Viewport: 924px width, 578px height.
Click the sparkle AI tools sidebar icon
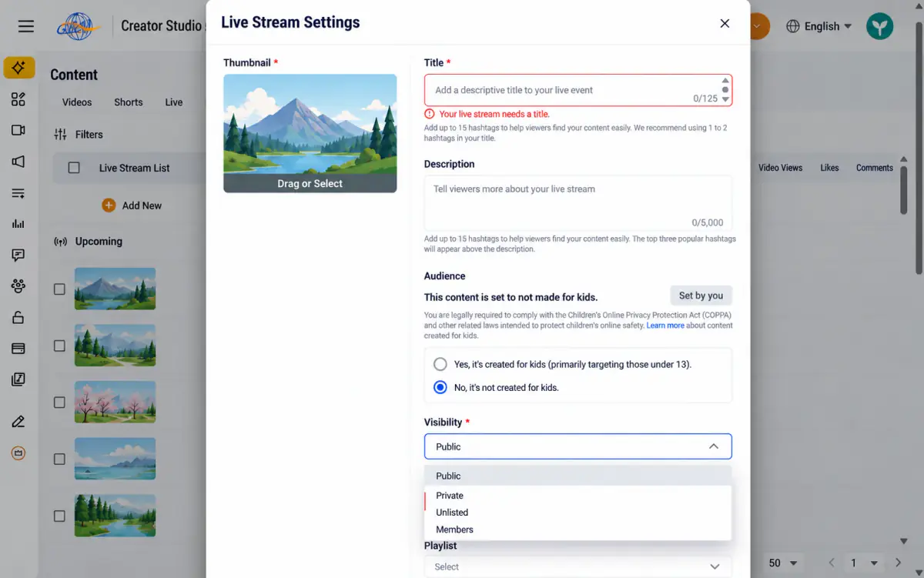(x=19, y=68)
